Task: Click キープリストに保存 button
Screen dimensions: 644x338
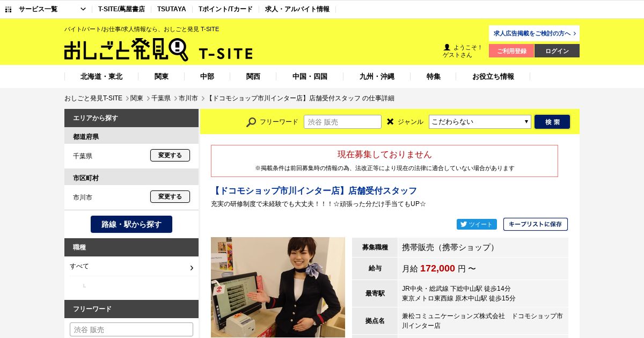Action: pos(536,224)
